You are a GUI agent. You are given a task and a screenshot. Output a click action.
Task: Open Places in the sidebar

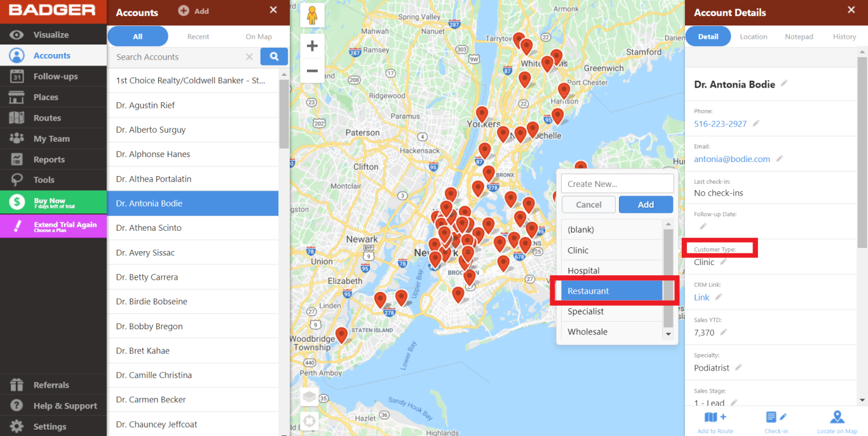click(53, 97)
